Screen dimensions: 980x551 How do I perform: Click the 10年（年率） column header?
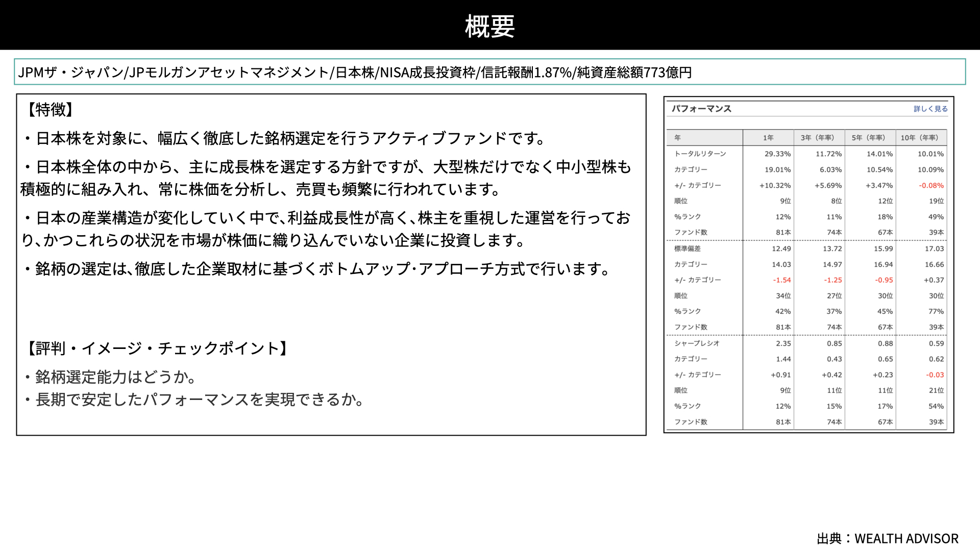(919, 138)
